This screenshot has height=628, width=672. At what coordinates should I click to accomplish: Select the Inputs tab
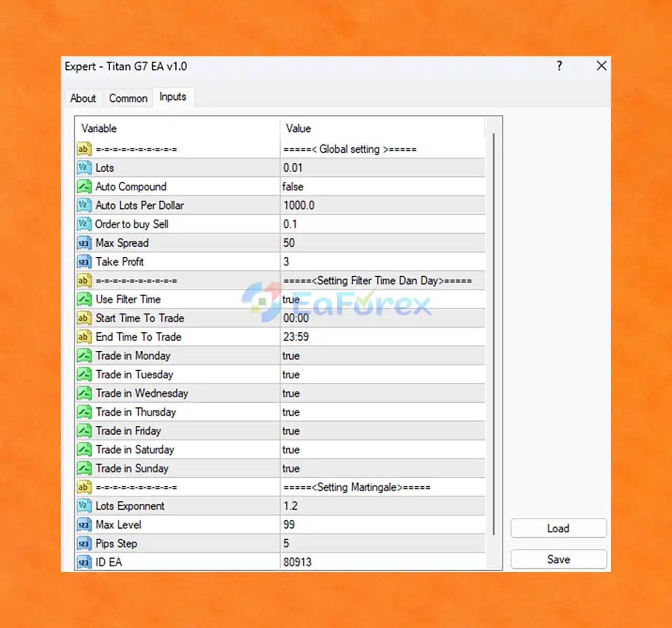[x=173, y=97]
